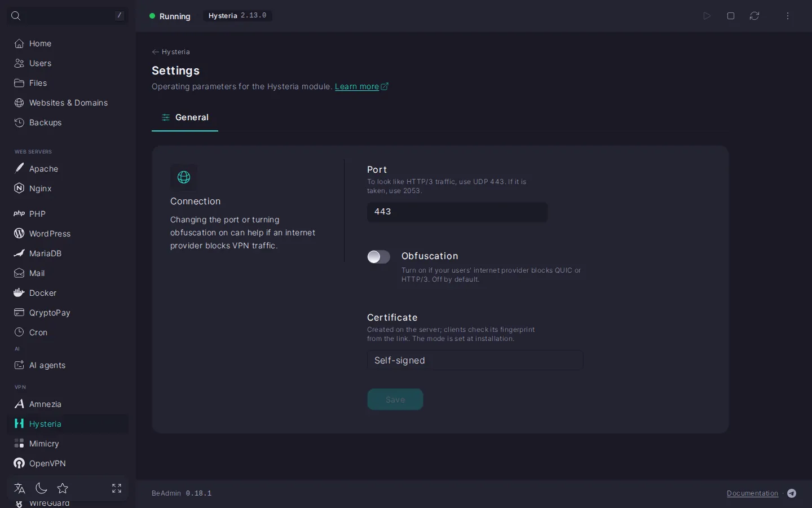
Task: Click the Hysteria 2.13.0 version badge
Action: pyautogui.click(x=237, y=16)
